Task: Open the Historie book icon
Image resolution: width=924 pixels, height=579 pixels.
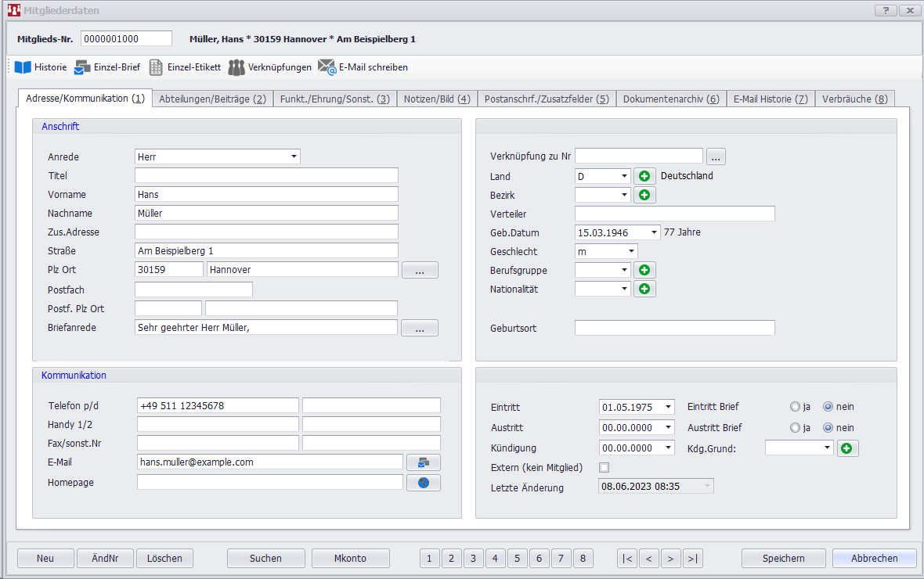Action: 23,67
